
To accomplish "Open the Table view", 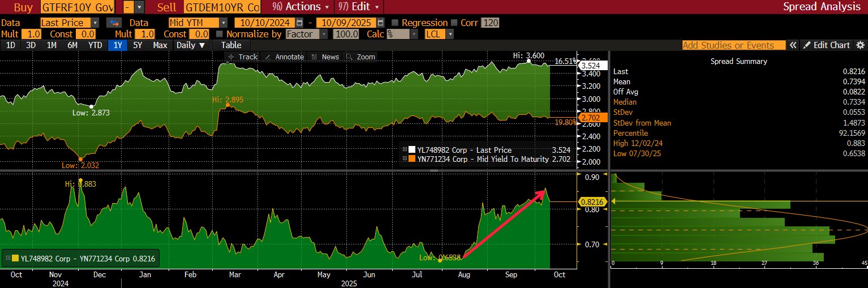I will [x=231, y=45].
